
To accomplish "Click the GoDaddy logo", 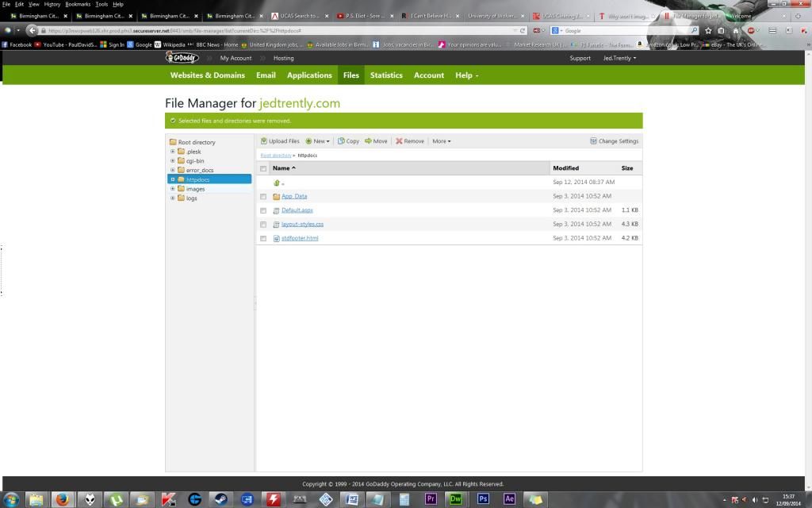I will 182,58.
